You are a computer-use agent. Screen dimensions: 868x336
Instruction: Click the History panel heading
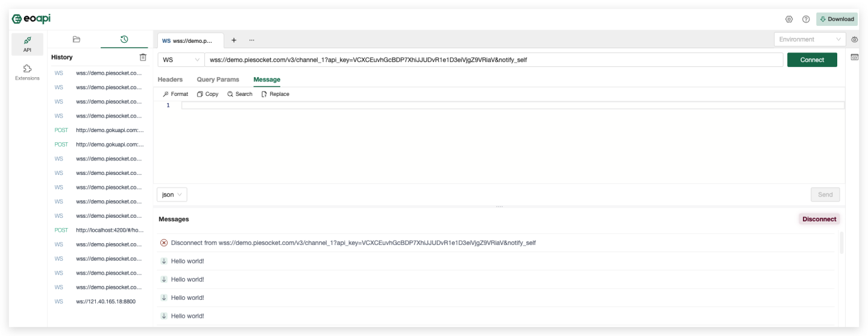(x=61, y=57)
